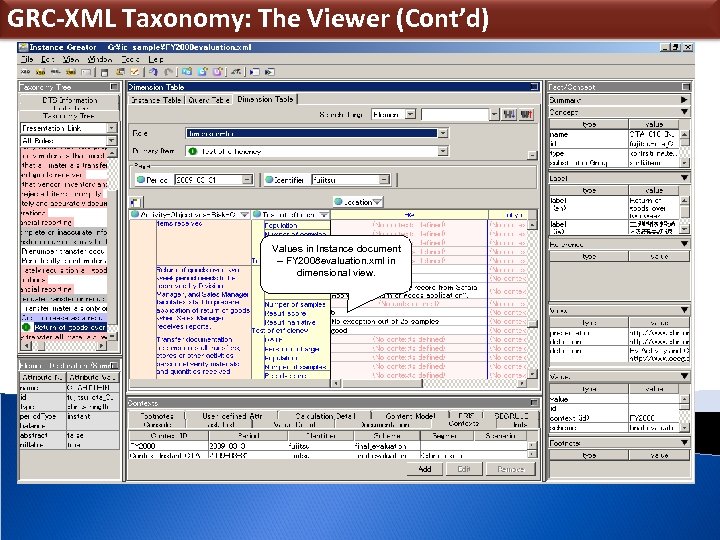Click the chart-like toolbar icon after separator
This screenshot has height=540, width=720.
236,72
